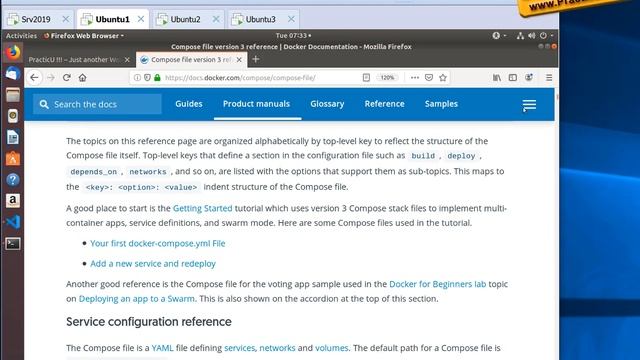Follow the volumes link

331,348
